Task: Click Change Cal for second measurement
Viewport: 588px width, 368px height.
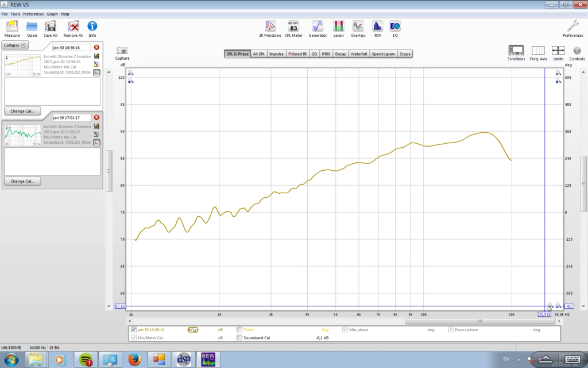Action: (x=22, y=181)
